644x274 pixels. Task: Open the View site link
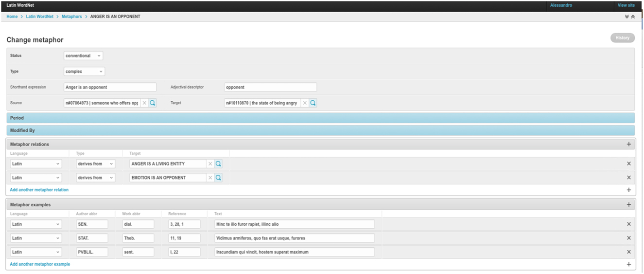(x=626, y=5)
